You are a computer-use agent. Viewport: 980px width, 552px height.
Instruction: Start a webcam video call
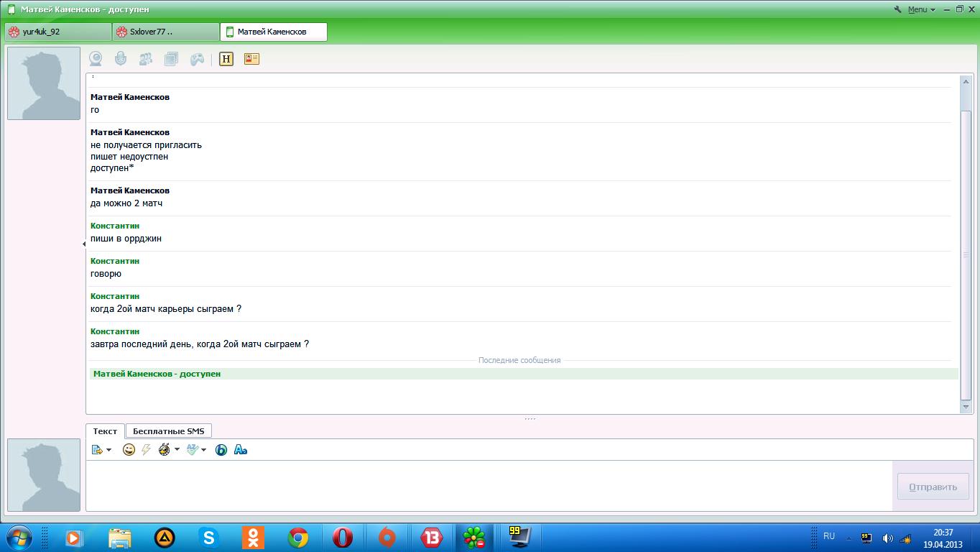pos(95,59)
